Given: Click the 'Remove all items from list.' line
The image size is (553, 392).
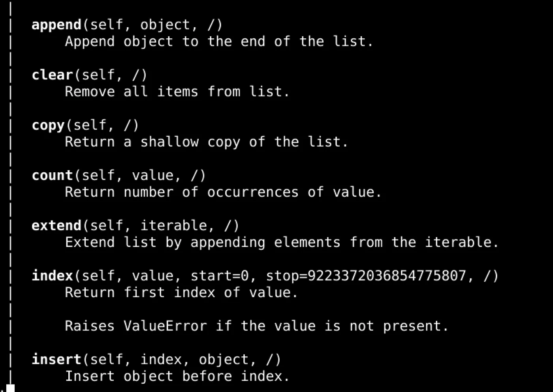Looking at the screenshot, I should click(177, 92).
